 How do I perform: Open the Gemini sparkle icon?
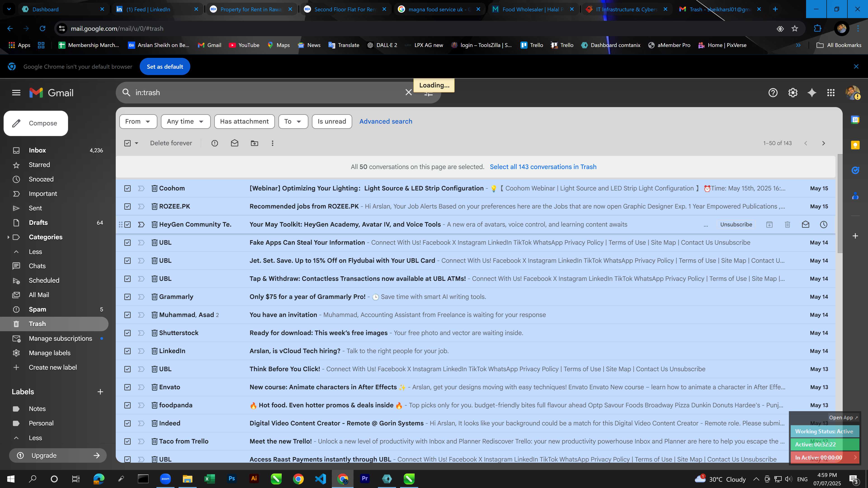[812, 93]
